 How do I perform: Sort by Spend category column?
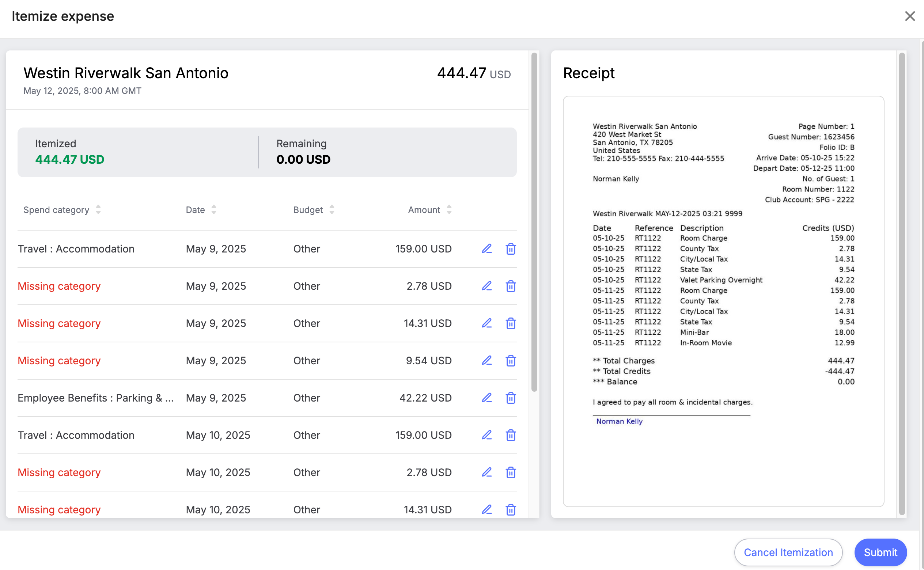98,210
